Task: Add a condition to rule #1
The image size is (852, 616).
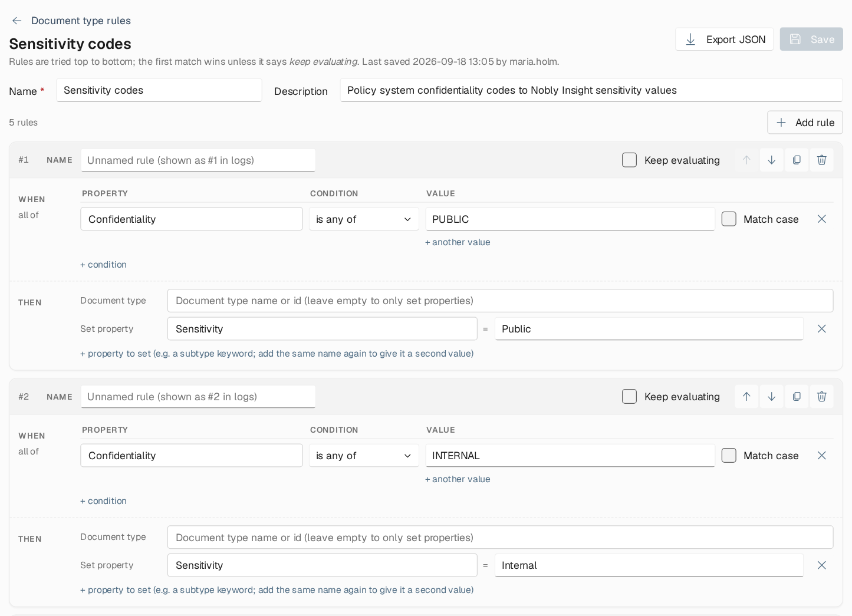Action: coord(104,265)
